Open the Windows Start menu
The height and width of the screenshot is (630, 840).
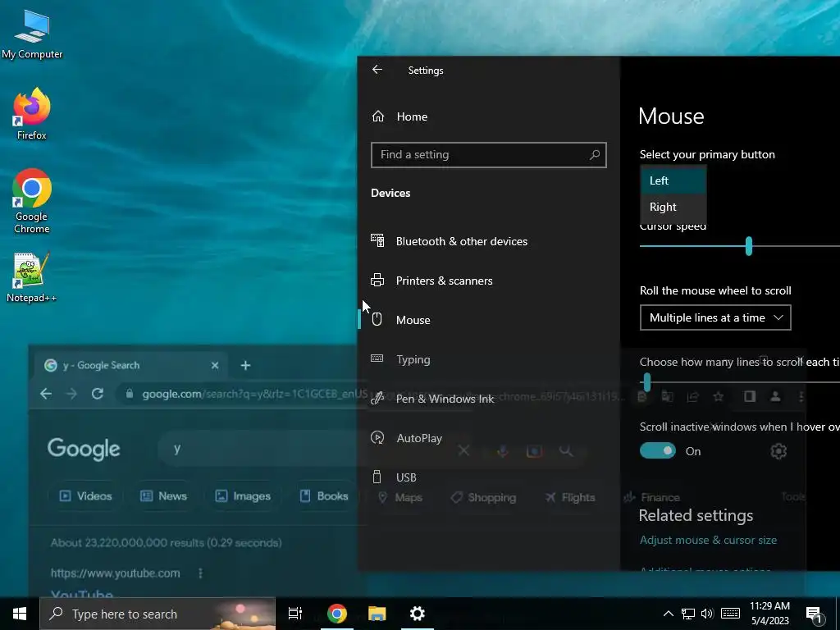(20, 614)
